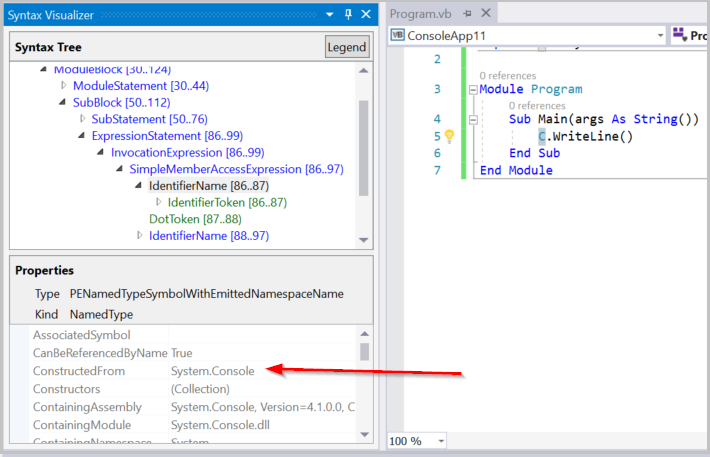Image resolution: width=710 pixels, height=457 pixels.
Task: Open the ConsoleApp11 project dropdown
Action: pyautogui.click(x=660, y=35)
